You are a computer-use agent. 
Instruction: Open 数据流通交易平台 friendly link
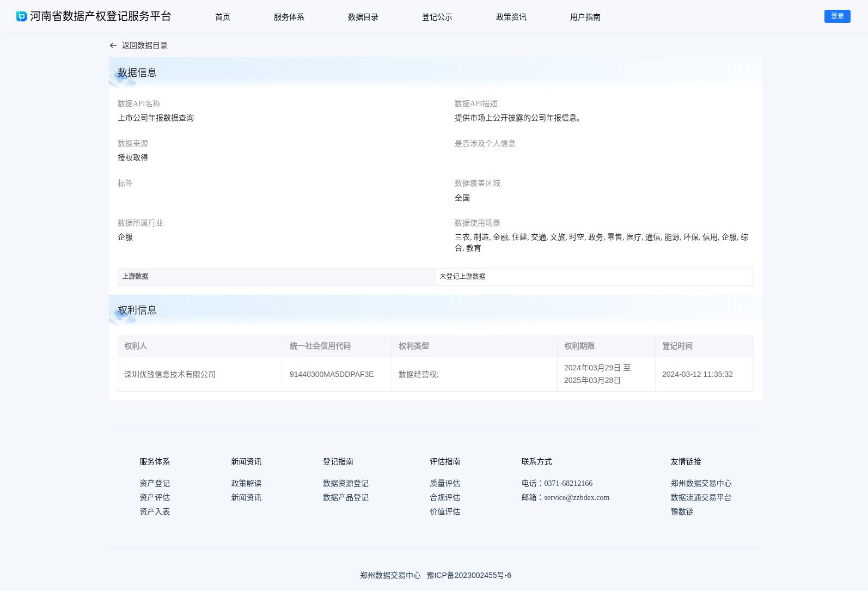(x=701, y=497)
